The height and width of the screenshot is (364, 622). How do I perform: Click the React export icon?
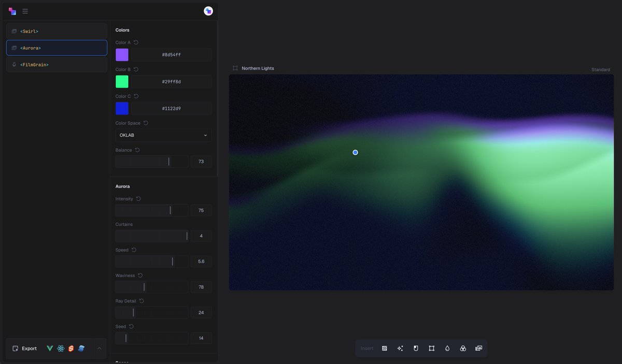pos(60,348)
